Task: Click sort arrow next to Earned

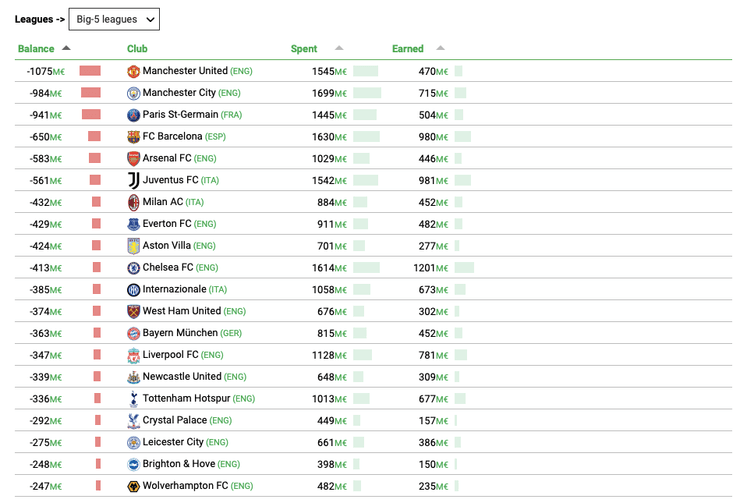Action: point(440,48)
